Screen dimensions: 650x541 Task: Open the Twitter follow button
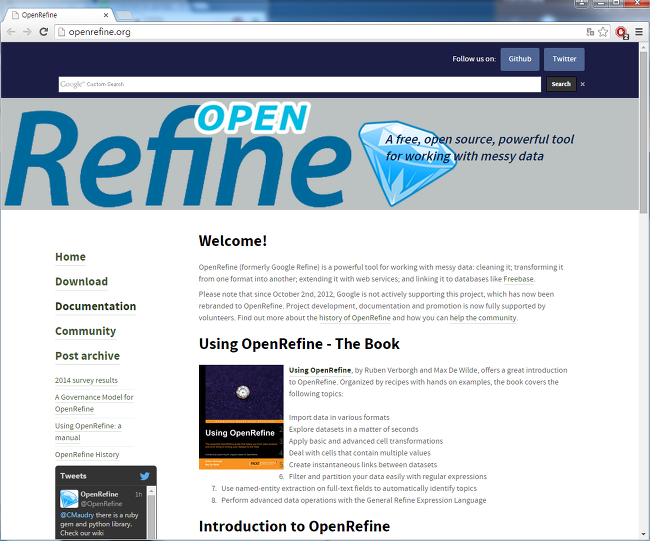point(564,59)
